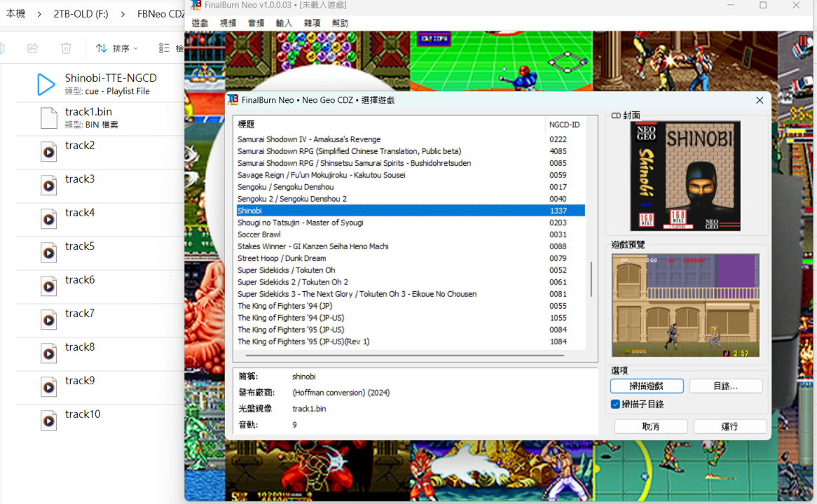Click the FinalBurn Neo main window title icon
This screenshot has height=504, width=817.
tap(196, 5)
